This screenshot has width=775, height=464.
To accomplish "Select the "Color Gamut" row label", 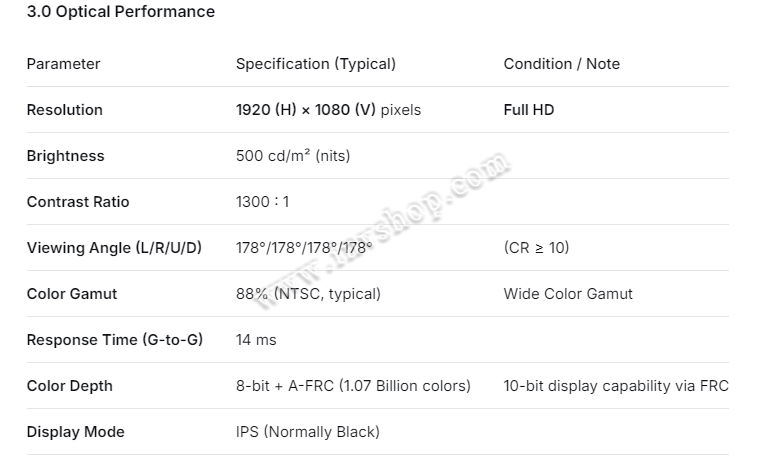I will coord(71,294).
